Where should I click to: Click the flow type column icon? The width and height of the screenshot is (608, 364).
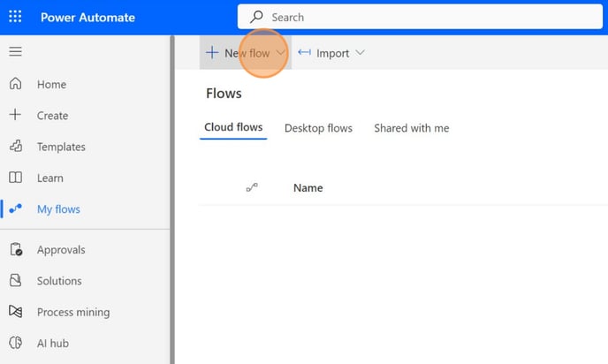tap(252, 187)
